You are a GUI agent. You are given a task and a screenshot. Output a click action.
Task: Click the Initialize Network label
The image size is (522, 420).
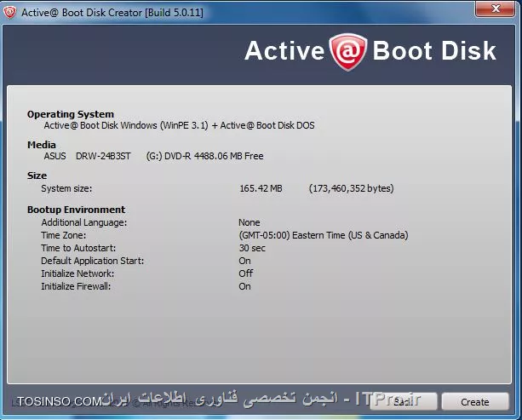(x=77, y=273)
